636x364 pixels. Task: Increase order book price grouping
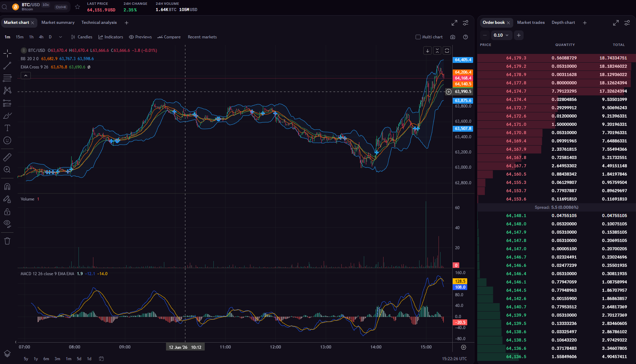click(x=518, y=35)
